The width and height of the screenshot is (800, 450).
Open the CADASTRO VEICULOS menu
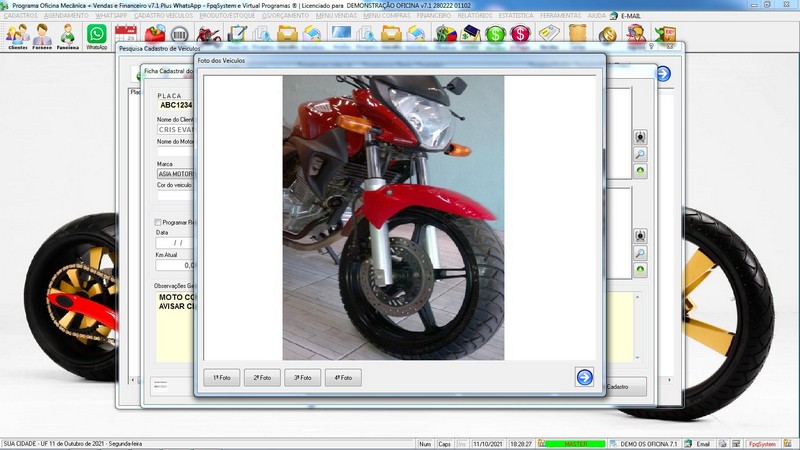pyautogui.click(x=163, y=16)
